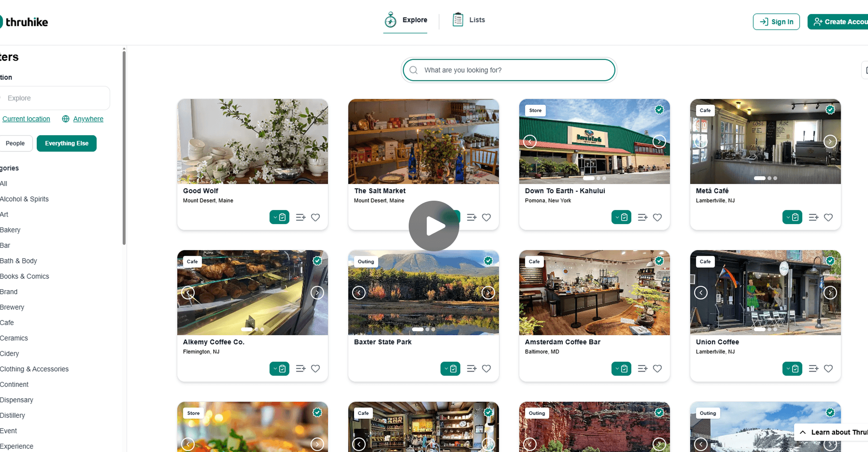Favorite The Salt Market with heart icon

[x=486, y=217]
